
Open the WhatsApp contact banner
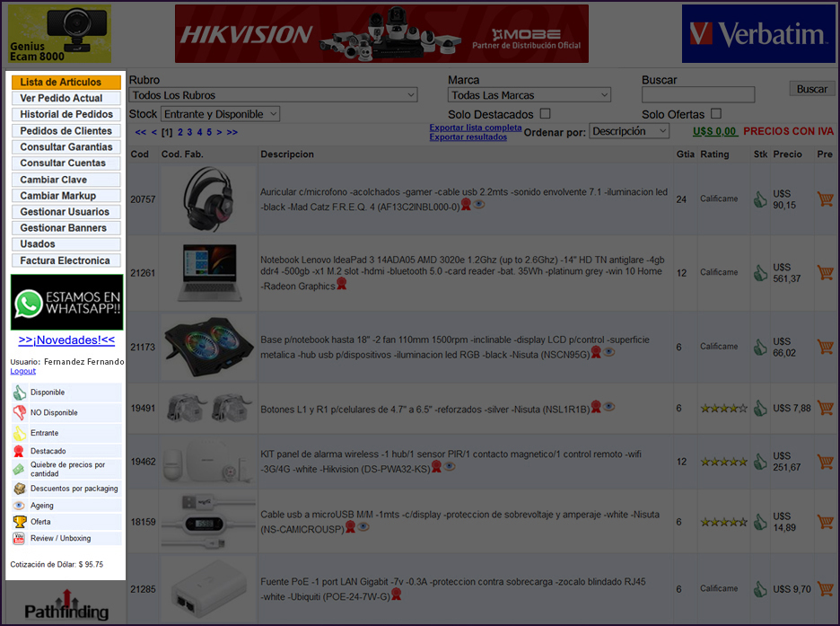(66, 302)
